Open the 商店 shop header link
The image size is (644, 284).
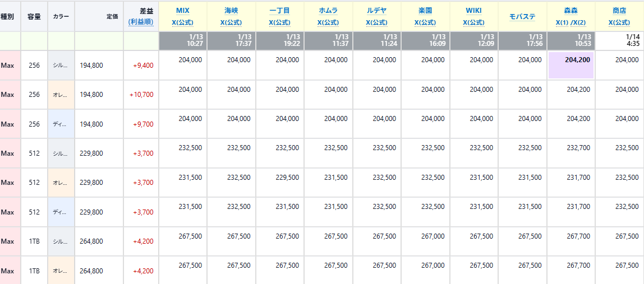[619, 11]
